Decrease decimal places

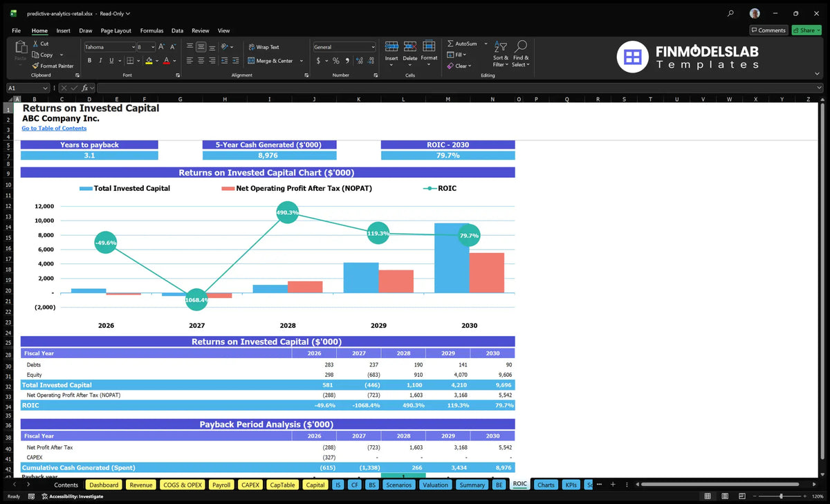tap(370, 61)
